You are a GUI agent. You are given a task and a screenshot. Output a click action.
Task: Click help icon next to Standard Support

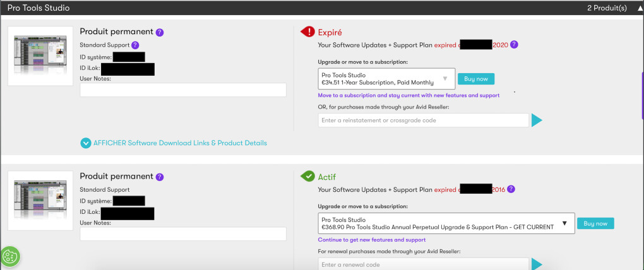135,45
